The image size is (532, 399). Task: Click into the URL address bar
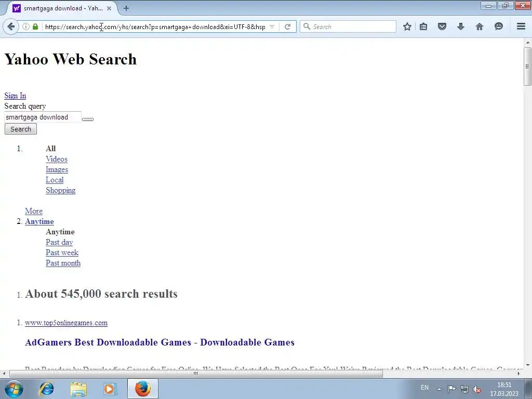(x=155, y=27)
